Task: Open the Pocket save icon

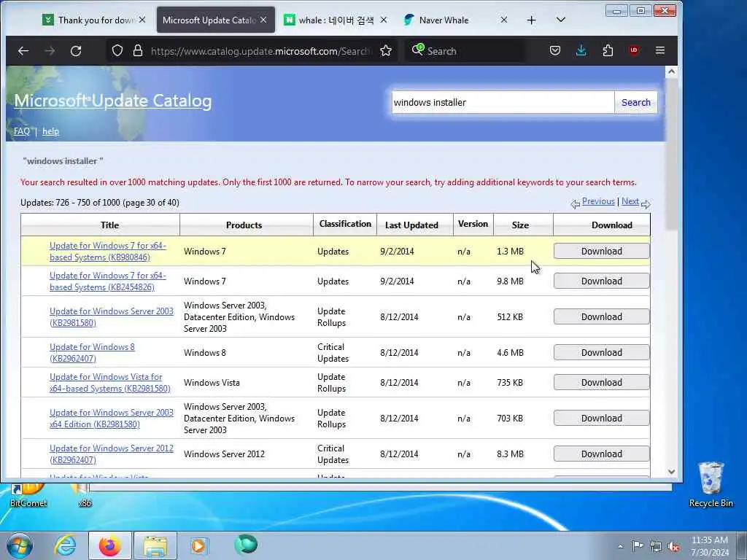Action: click(x=555, y=50)
